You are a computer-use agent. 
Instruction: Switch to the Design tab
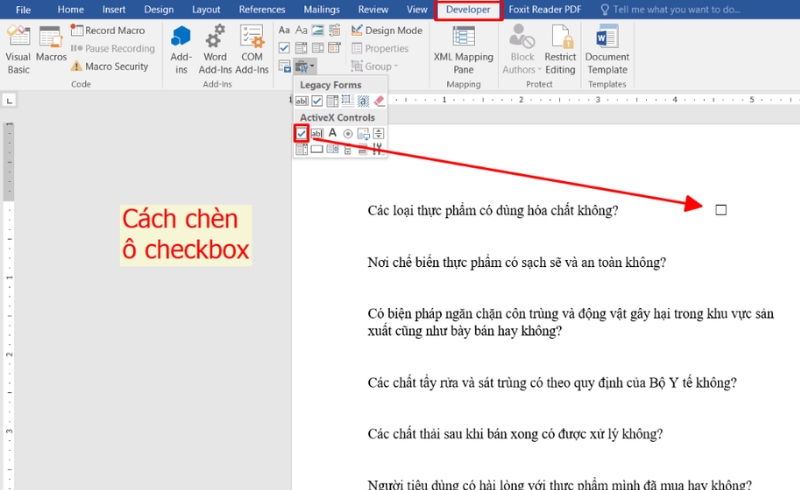point(159,9)
